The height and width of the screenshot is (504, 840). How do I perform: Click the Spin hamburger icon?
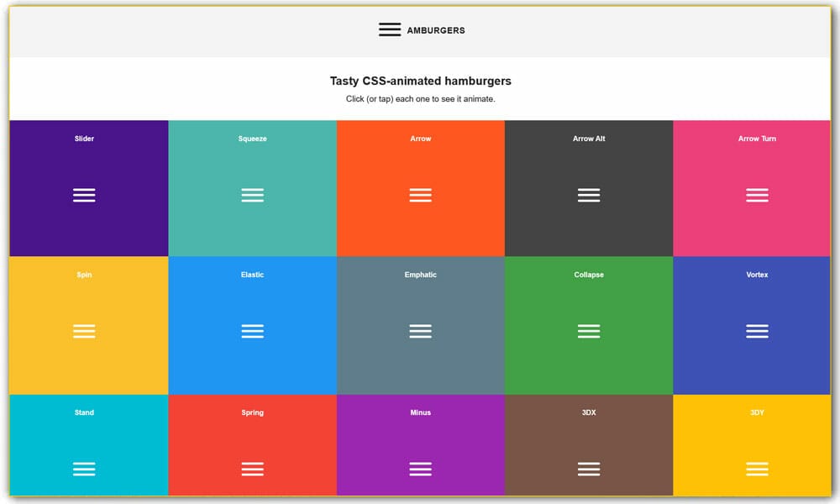tap(84, 331)
